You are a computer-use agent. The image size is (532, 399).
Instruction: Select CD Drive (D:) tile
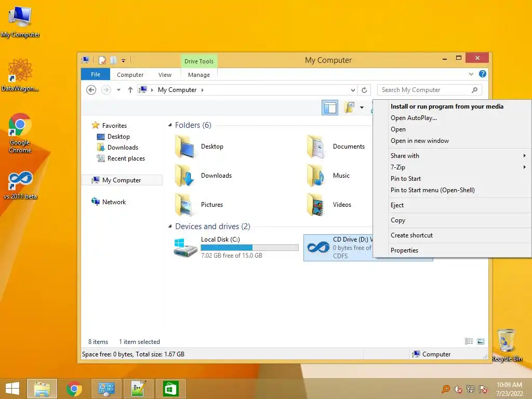(338, 248)
